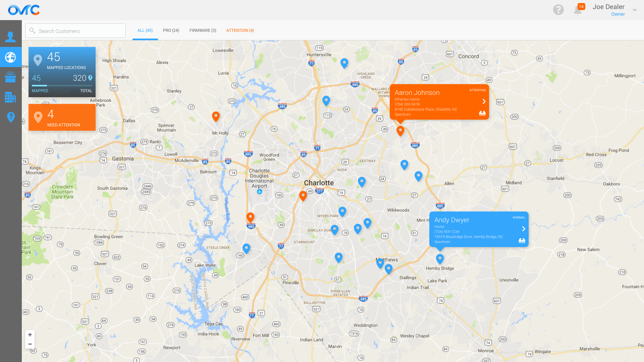Image resolution: width=644 pixels, height=362 pixels.
Task: Zoom out the map with minus button
Action: (x=30, y=344)
